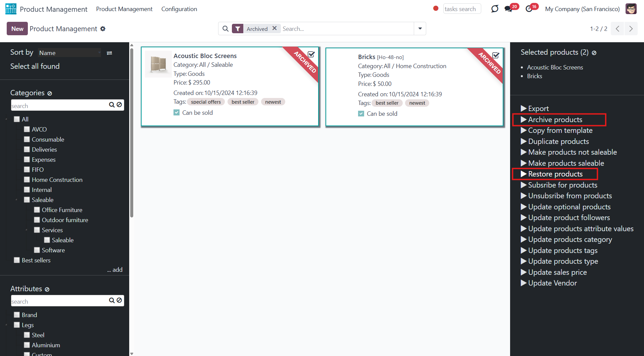Viewport: 644px width, 356px height.
Task: Click the add category link
Action: tap(115, 269)
